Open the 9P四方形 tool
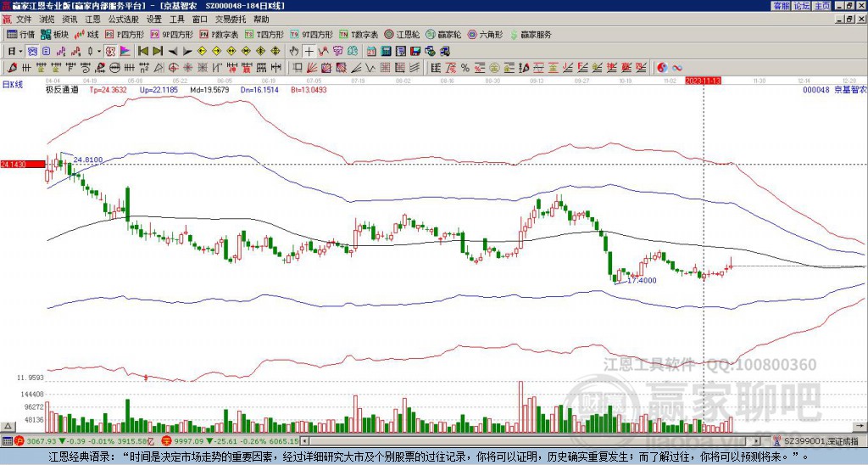 pos(171,34)
